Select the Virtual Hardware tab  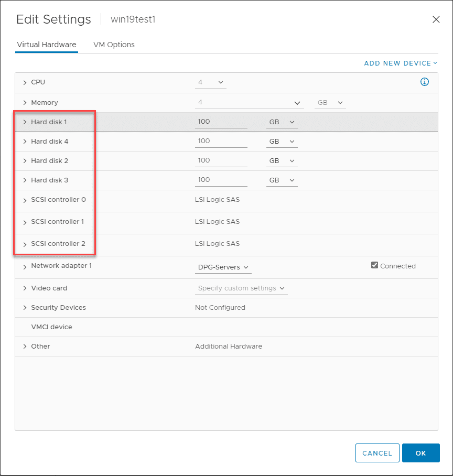coord(47,45)
